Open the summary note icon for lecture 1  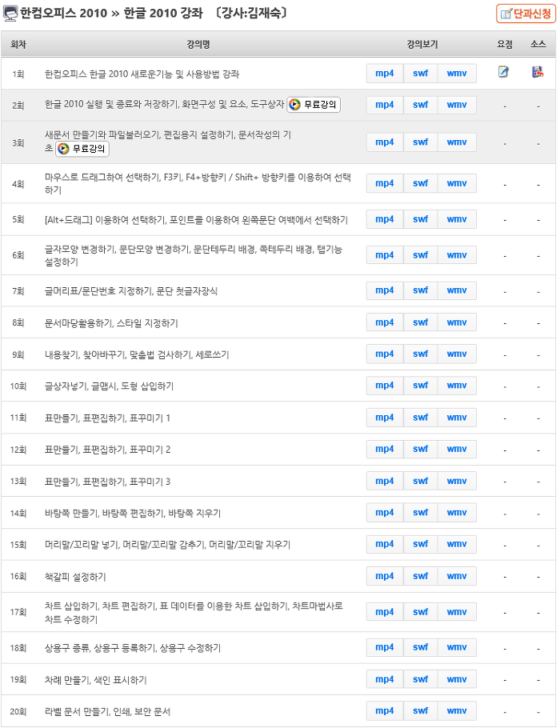tap(503, 71)
